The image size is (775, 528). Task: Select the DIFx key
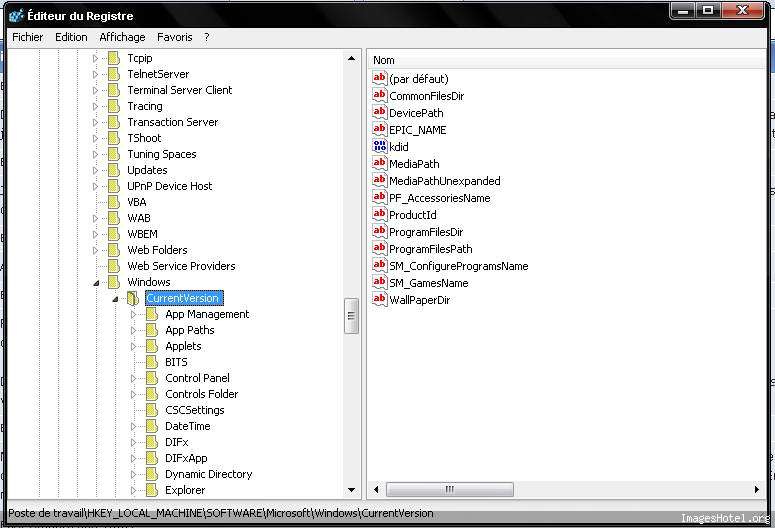[x=176, y=442]
